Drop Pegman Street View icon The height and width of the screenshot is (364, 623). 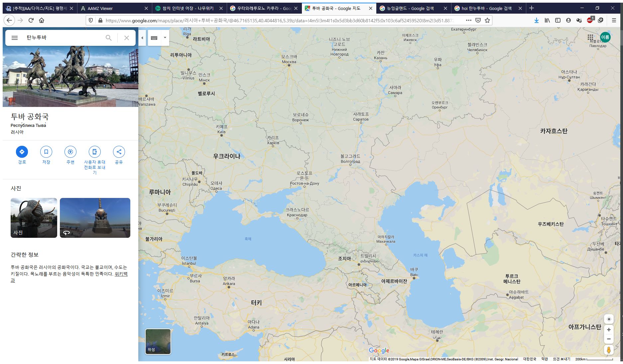click(608, 350)
